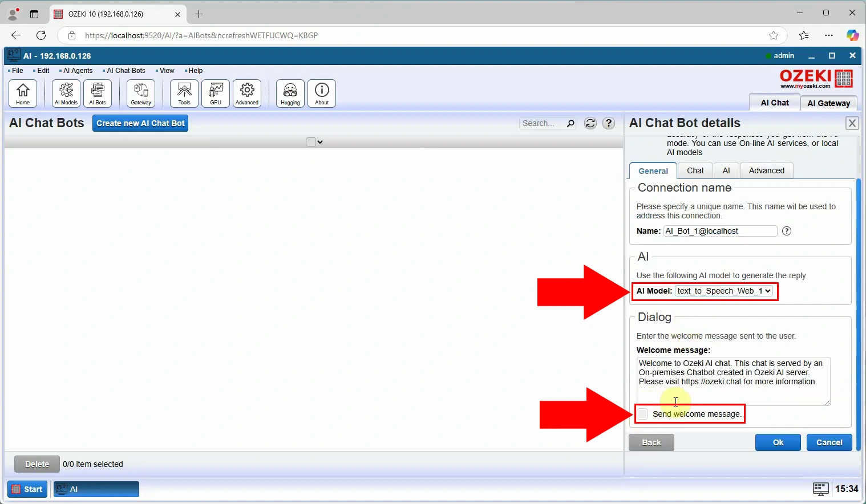This screenshot has height=504, width=866.
Task: Click the magnifier icon in search box
Action: [570, 123]
